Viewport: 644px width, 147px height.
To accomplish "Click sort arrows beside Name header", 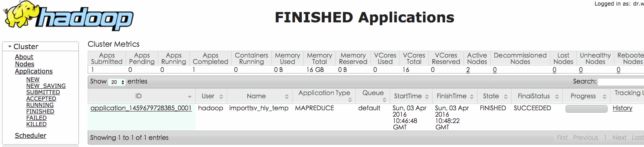I will click(287, 97).
